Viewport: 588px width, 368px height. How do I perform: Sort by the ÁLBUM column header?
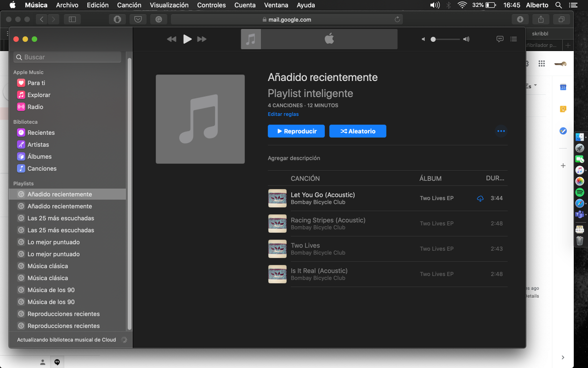point(431,179)
